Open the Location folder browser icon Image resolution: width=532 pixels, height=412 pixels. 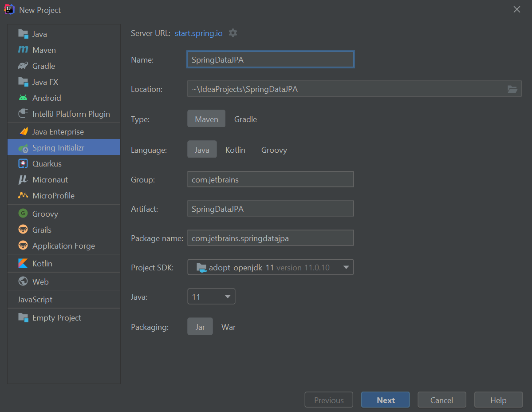(x=512, y=89)
